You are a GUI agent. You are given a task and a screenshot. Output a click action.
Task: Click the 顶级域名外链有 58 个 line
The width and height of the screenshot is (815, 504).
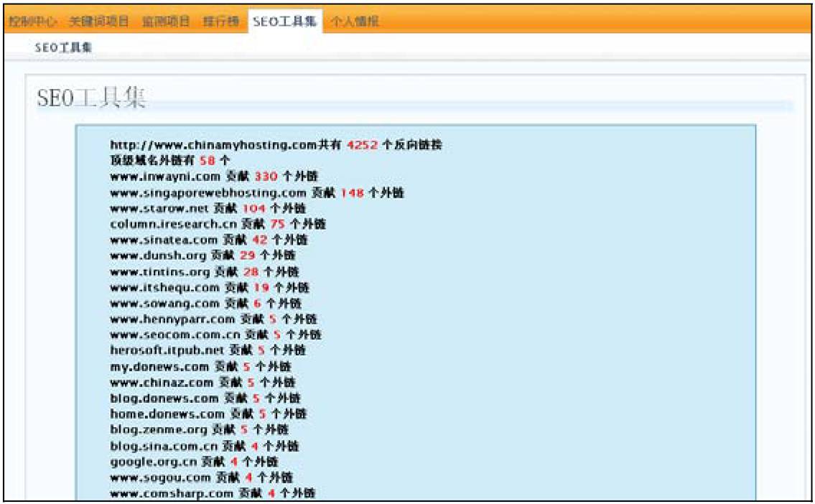[x=170, y=161]
